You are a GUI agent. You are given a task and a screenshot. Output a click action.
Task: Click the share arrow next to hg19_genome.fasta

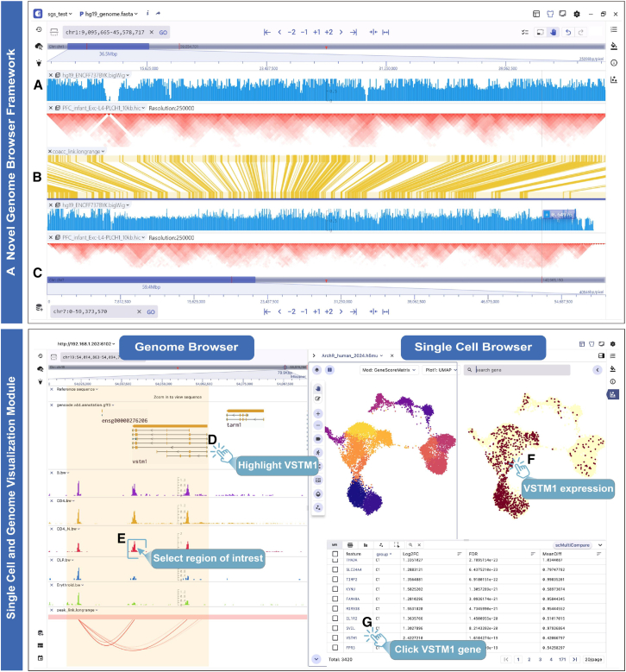pos(158,14)
